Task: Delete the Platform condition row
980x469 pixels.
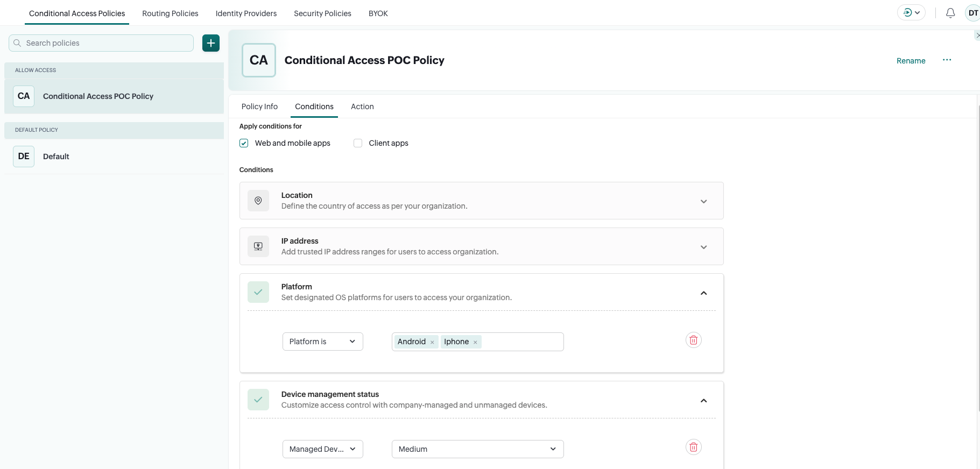Action: point(693,340)
